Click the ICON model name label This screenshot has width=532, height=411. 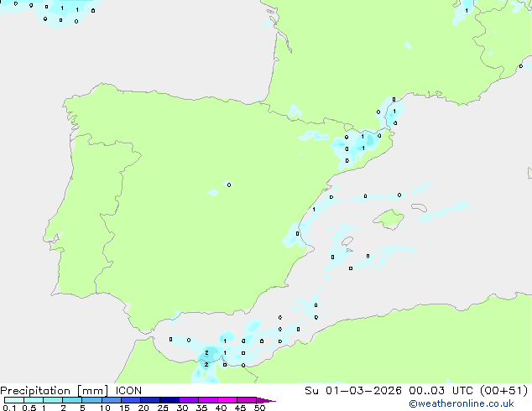tap(128, 390)
